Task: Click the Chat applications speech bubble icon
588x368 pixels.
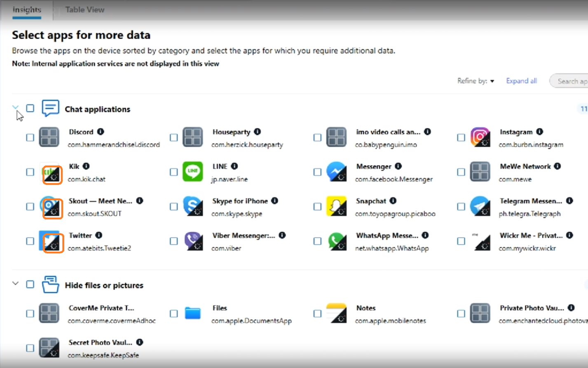Action: (50, 108)
